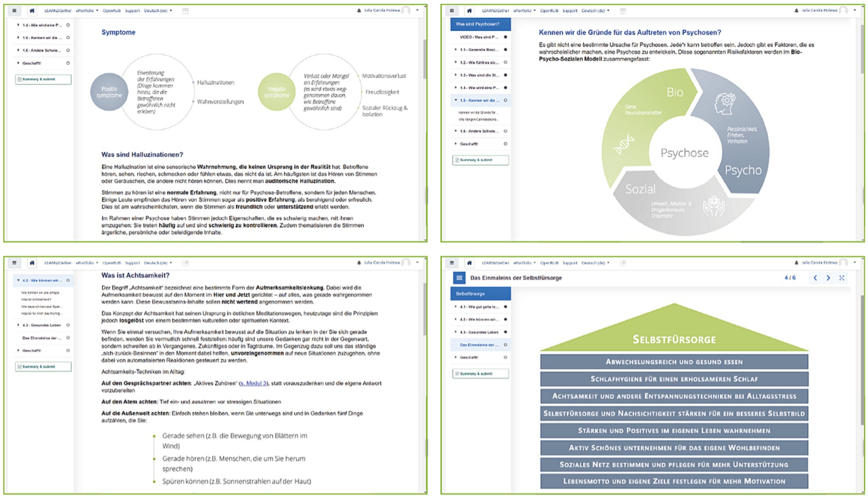Screen dimensions: 868x498
Task: Open LEARN2Gether in the Symptome panel navbar
Action: [58, 10]
